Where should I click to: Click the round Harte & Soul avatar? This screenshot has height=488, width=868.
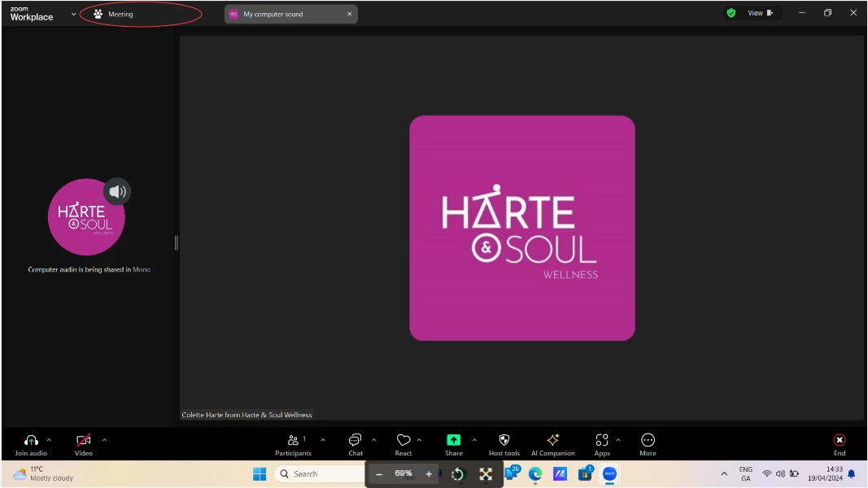pyautogui.click(x=86, y=217)
